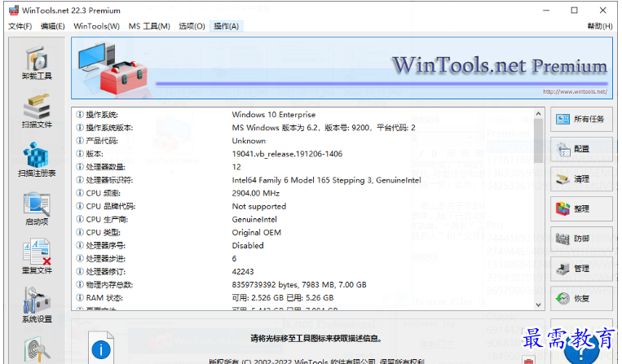
Task: Click the 19041.vb_release.191206-1406 value
Action: 287,154
